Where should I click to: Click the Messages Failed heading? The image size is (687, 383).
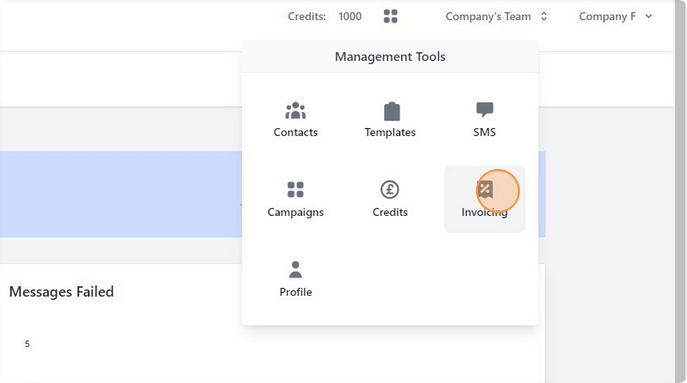(x=61, y=292)
